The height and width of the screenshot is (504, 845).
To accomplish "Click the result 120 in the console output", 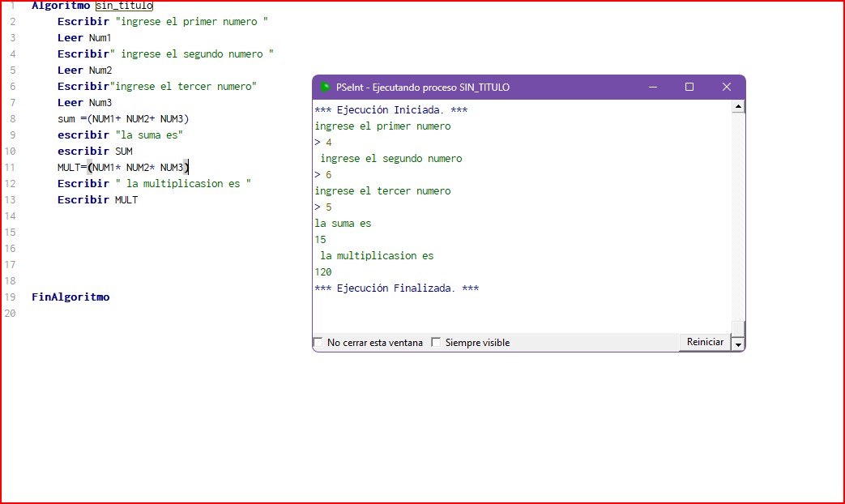I will coord(323,272).
